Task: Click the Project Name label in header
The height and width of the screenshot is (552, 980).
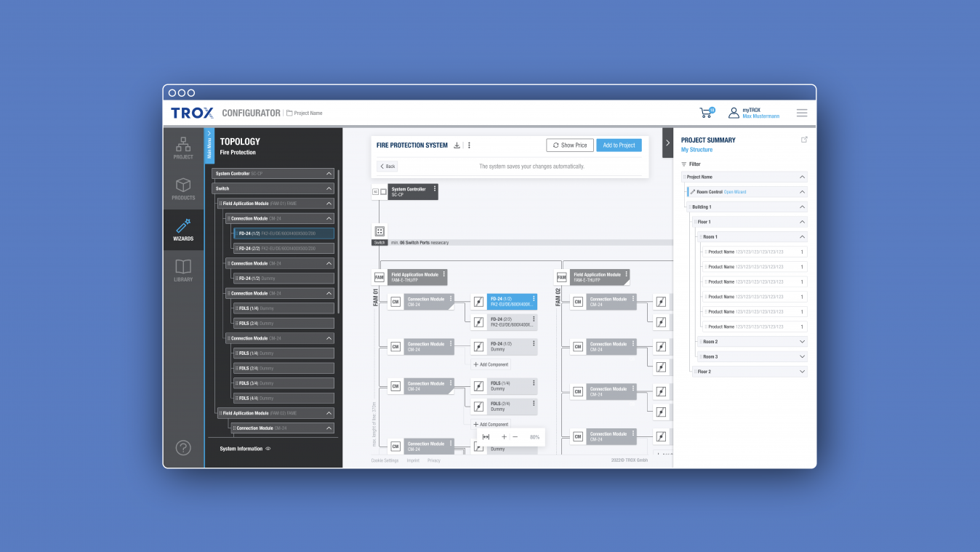Action: click(308, 113)
